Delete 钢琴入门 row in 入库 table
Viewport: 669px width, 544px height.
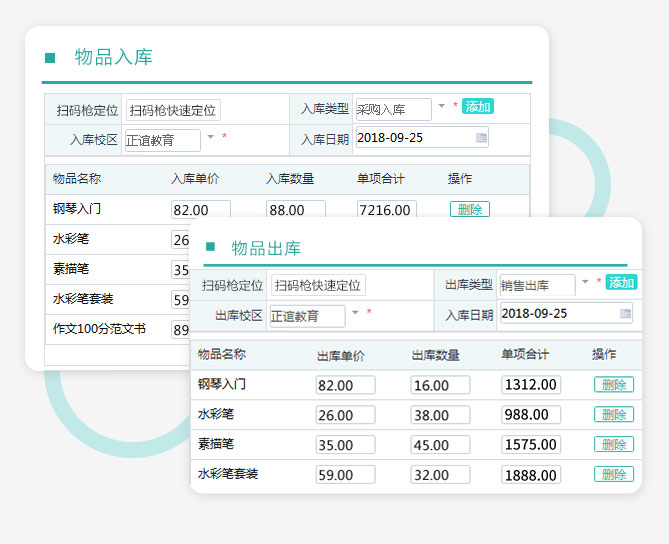pyautogui.click(x=469, y=209)
